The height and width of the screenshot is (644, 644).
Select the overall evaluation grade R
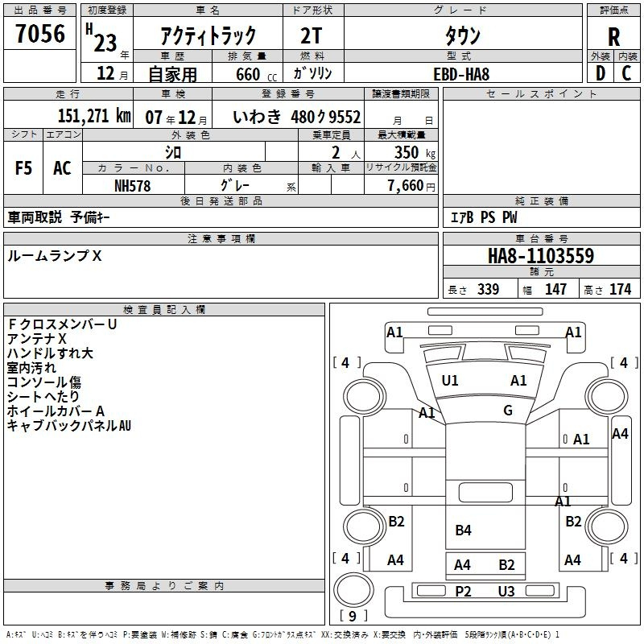tap(614, 36)
